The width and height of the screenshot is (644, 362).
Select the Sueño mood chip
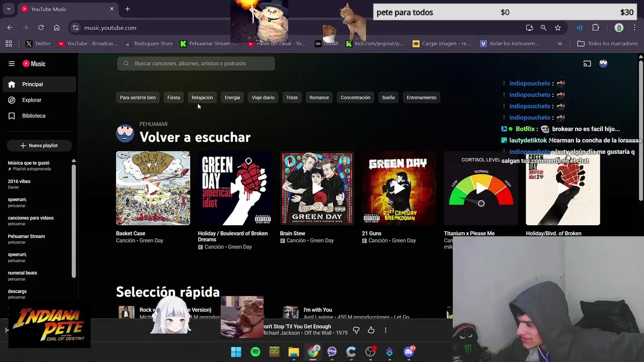coord(388,98)
